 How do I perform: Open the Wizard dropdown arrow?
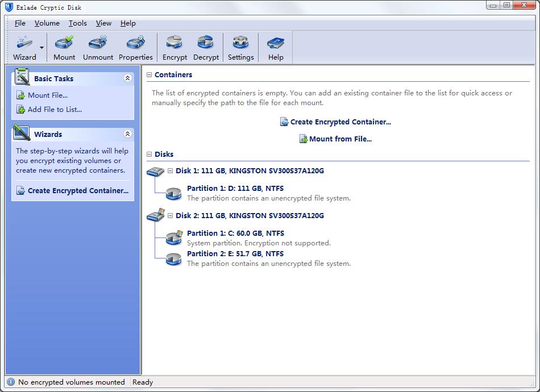click(x=41, y=48)
